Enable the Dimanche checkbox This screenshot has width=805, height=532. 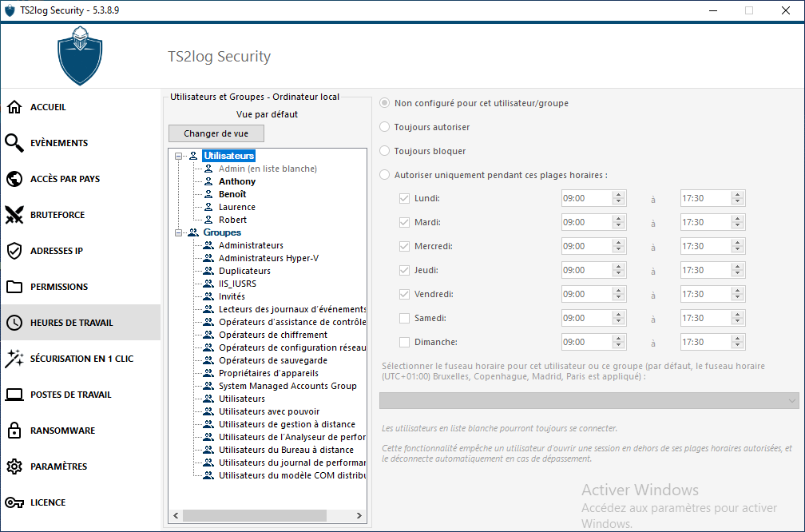(x=405, y=342)
